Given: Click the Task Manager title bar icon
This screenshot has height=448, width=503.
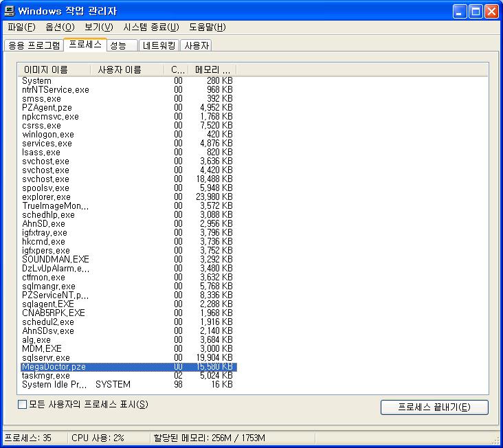Looking at the screenshot, I should point(10,11).
